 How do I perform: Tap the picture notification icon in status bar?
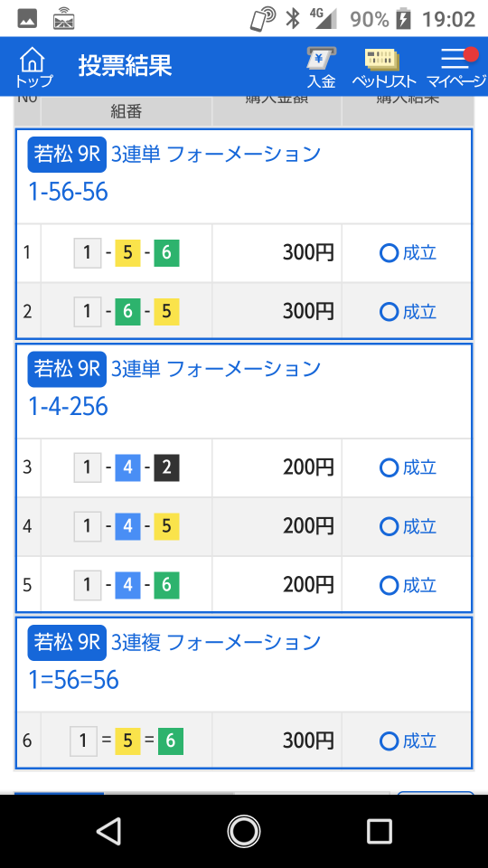coord(27,19)
